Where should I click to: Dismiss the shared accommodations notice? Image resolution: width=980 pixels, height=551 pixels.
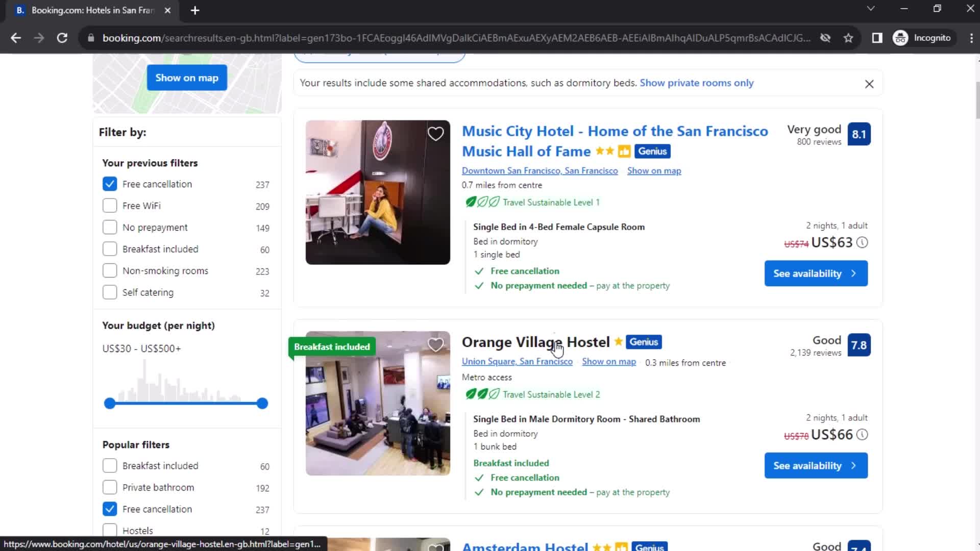coord(869,84)
